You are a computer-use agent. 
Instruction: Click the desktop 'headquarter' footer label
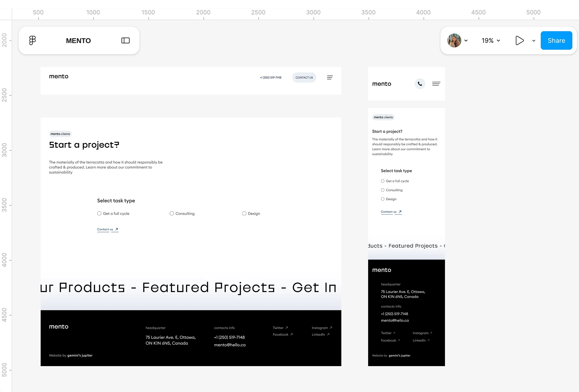point(155,328)
